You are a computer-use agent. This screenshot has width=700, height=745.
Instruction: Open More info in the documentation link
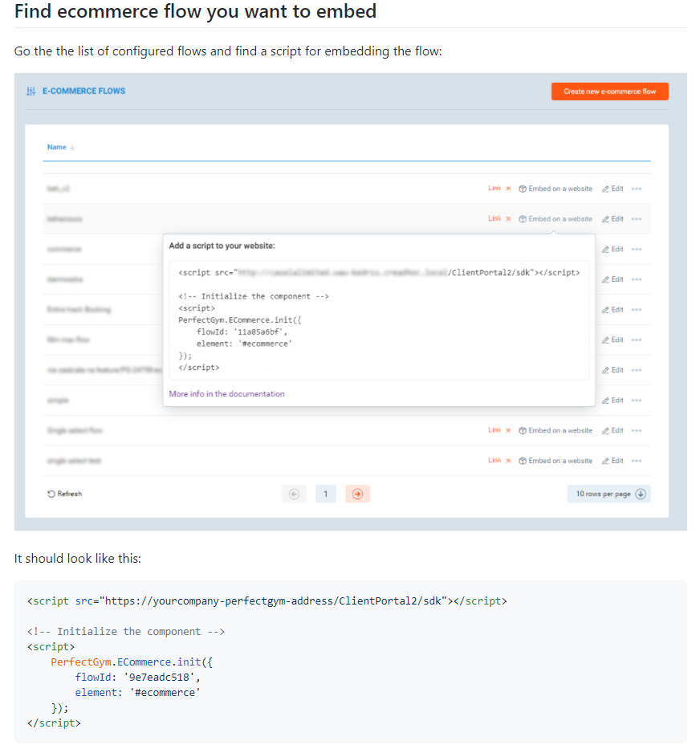pos(226,394)
